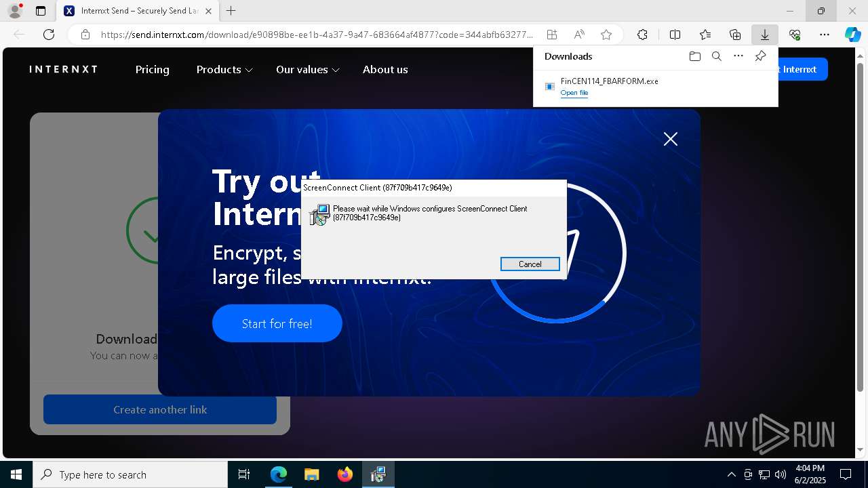Screen dimensions: 868x488
Task: Open the About us page
Action: (x=385, y=69)
